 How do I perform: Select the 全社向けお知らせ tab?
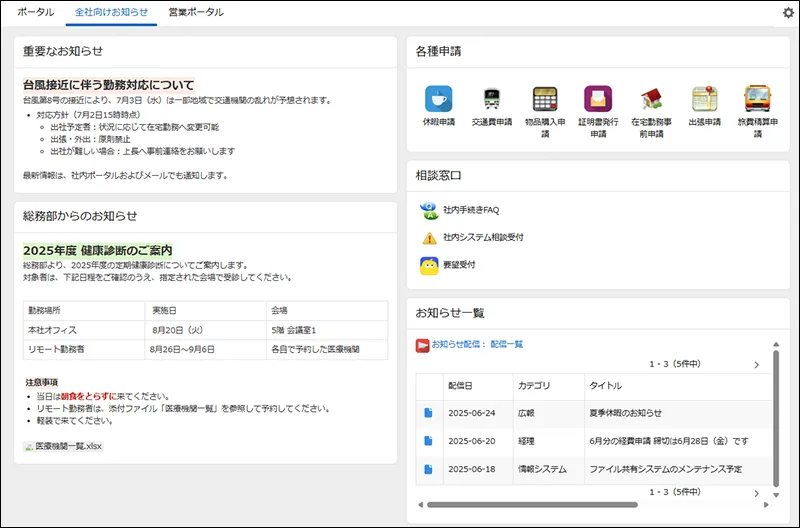tap(111, 13)
